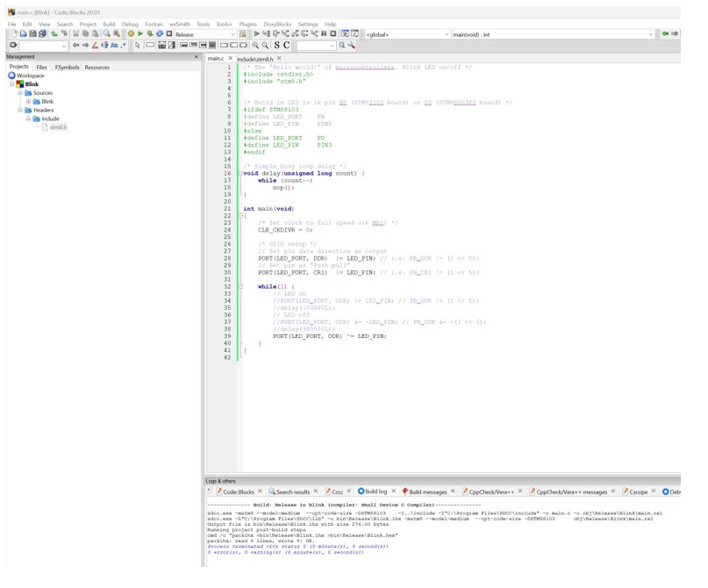
Task: Collapse the Headers folder node
Action: click(x=20, y=110)
